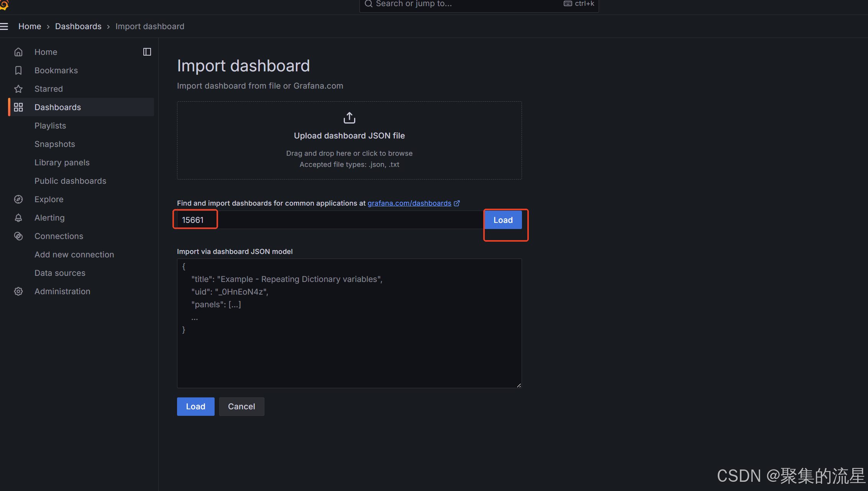868x491 pixels.
Task: Click the Connections icon in sidebar
Action: pyautogui.click(x=18, y=236)
